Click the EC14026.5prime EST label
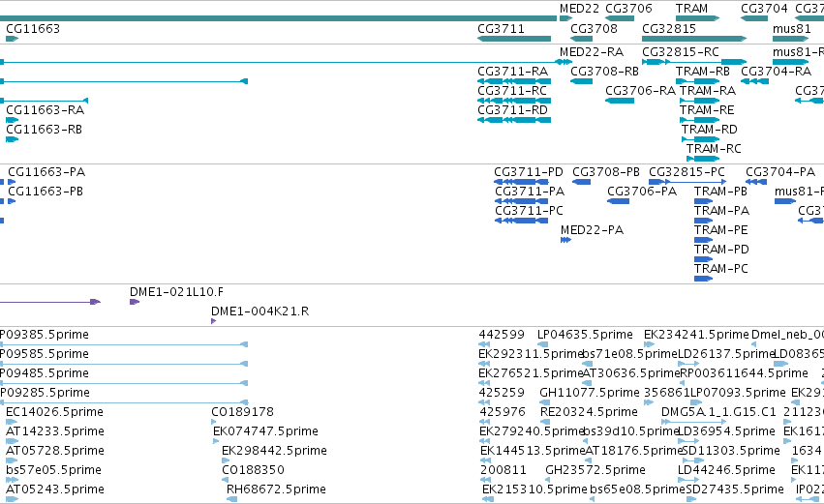The height and width of the screenshot is (504, 824). pyautogui.click(x=54, y=412)
